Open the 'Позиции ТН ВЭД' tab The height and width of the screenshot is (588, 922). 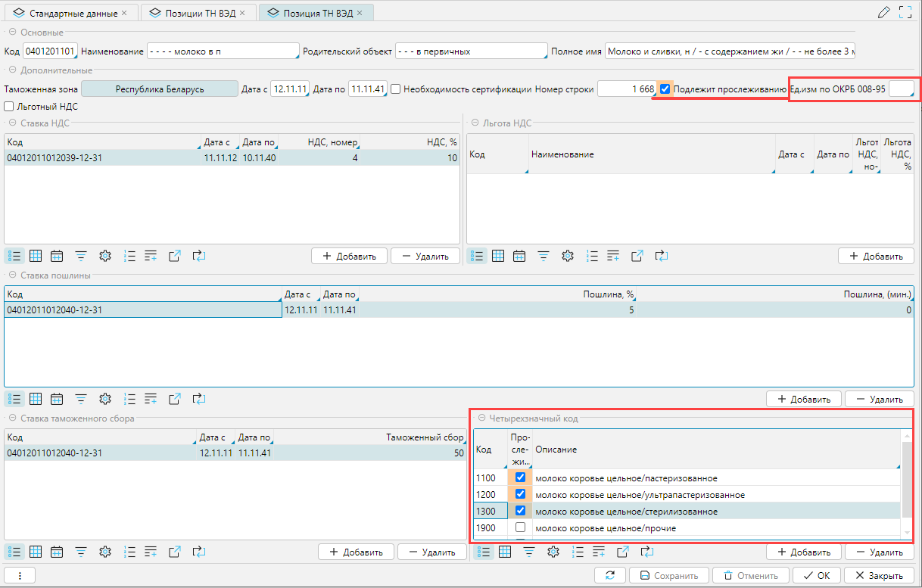197,14
